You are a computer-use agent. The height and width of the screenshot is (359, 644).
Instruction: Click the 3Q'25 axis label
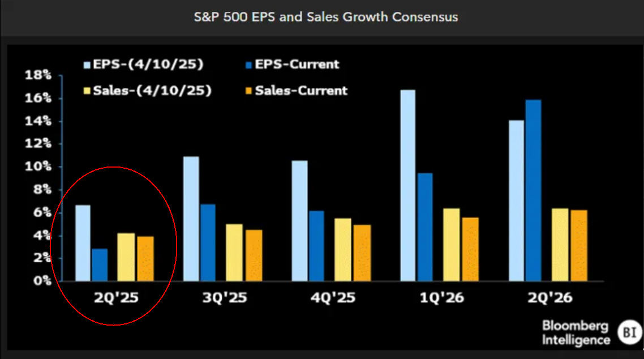click(225, 297)
